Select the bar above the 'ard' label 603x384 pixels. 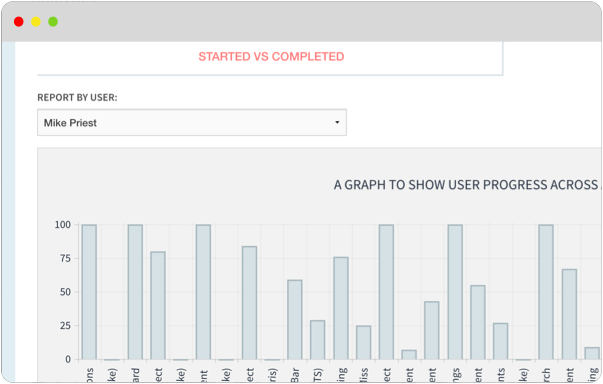pos(135,292)
